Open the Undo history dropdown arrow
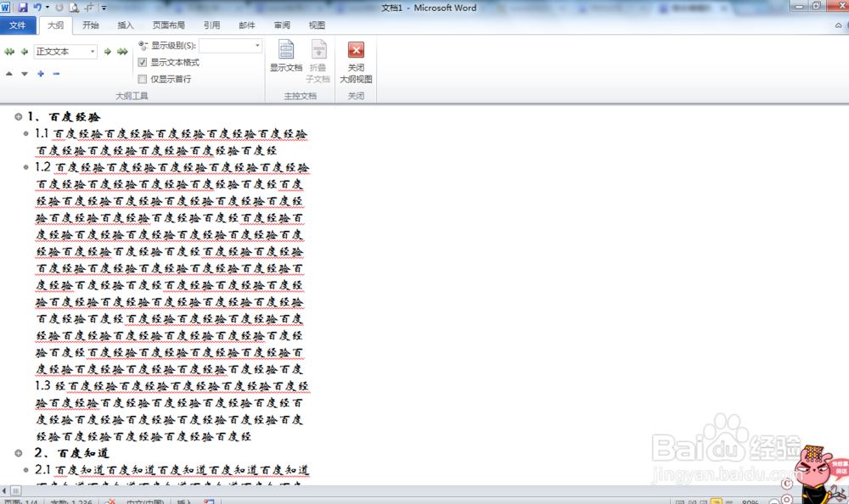849x504 pixels. [47, 8]
